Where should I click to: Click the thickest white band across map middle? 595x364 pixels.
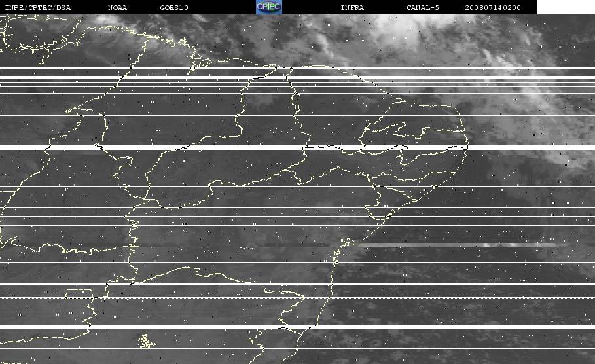297,147
